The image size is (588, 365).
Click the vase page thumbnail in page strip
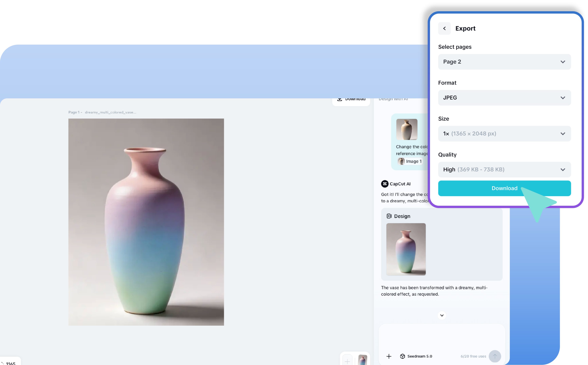coord(363,360)
